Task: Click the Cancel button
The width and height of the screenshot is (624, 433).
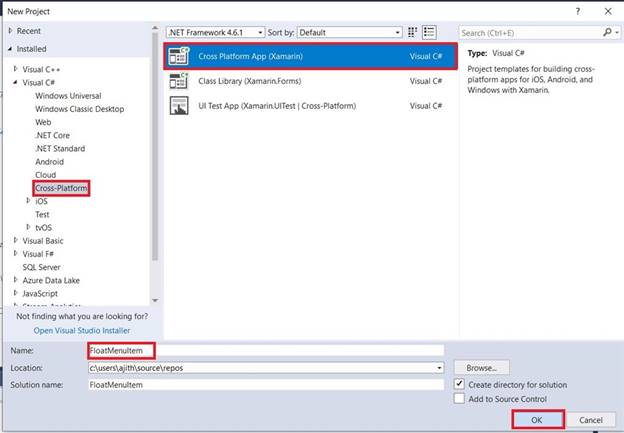Action: pyautogui.click(x=591, y=419)
